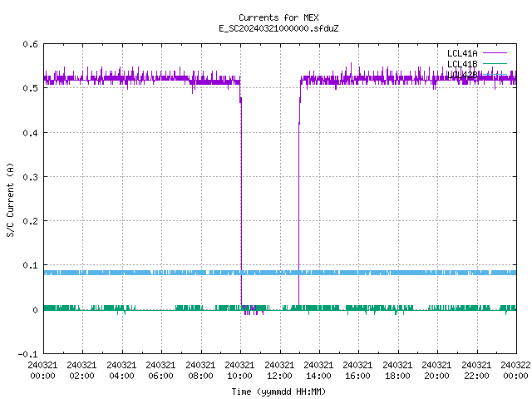
Task: Click the x-axis tick label '240321 02:00'
Action: pyautogui.click(x=81, y=371)
